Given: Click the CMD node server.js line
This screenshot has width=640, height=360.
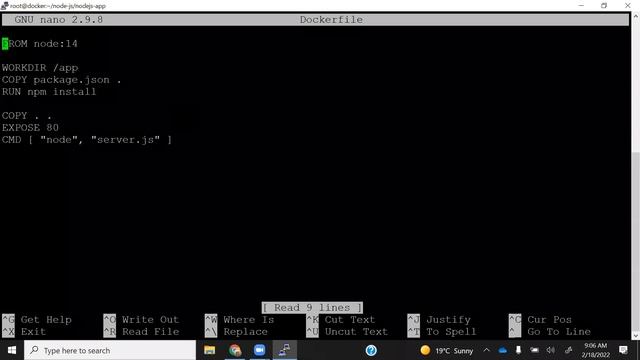Looking at the screenshot, I should click(x=87, y=140).
